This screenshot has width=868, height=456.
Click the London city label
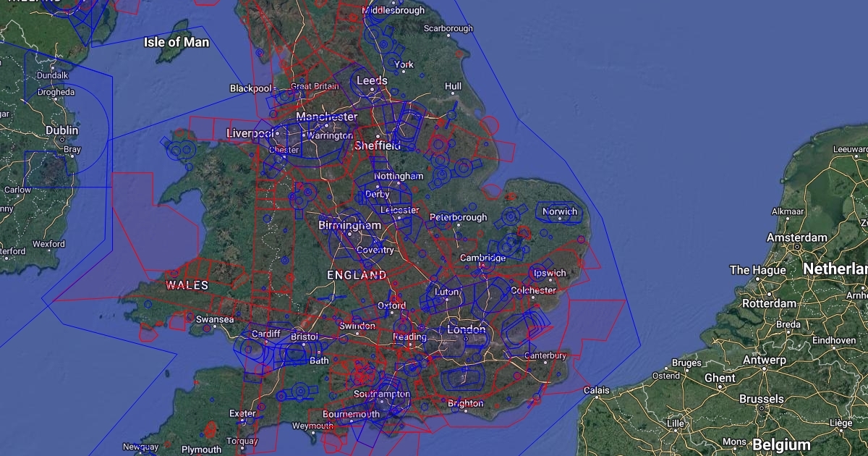point(467,330)
